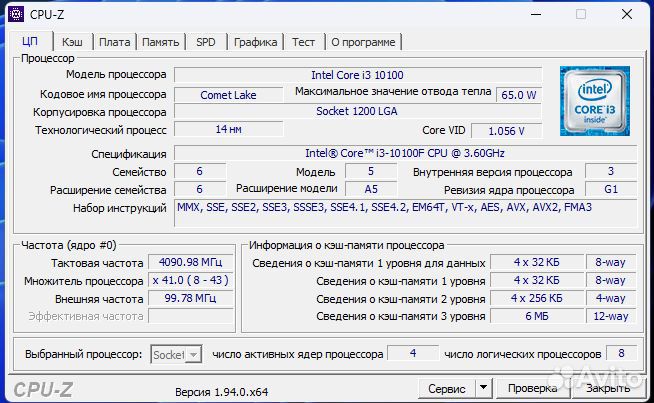654x403 pixels.
Task: Click the 4 x 256 КБ L2 cache value
Action: 537,298
